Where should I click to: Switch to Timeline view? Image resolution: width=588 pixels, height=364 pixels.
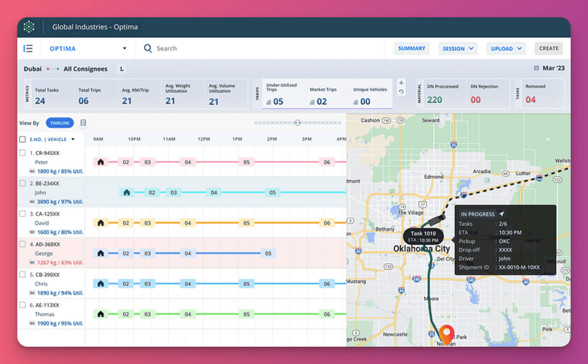coord(59,123)
